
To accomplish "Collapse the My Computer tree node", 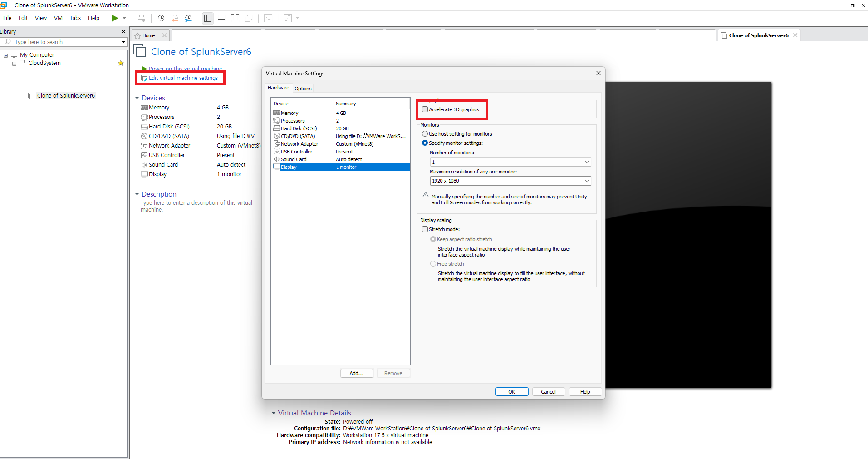I will [x=6, y=55].
